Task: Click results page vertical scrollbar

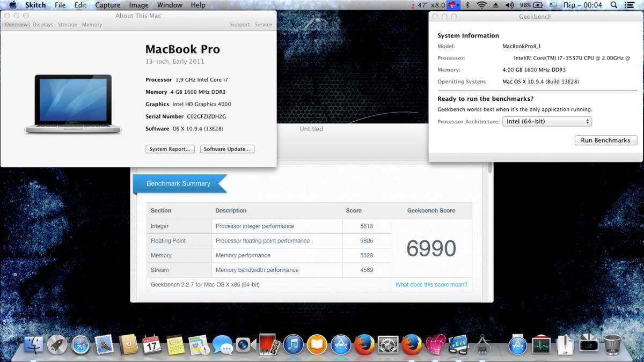Action: pyautogui.click(x=489, y=167)
